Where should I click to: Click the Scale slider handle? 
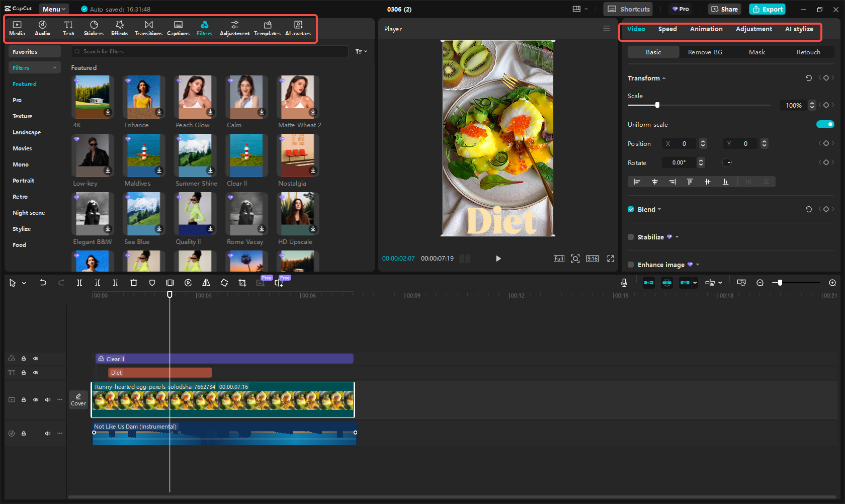click(x=657, y=105)
